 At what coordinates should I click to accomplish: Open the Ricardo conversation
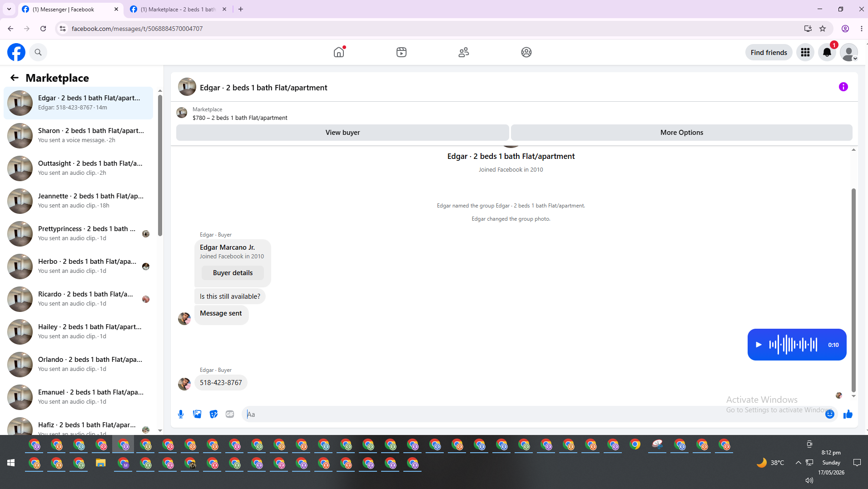[78, 299]
